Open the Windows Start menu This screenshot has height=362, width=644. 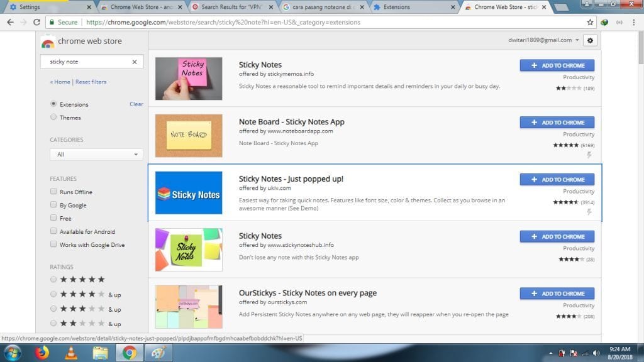point(13,353)
